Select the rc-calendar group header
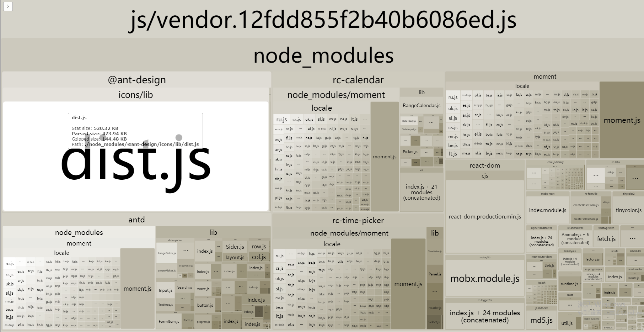 [x=358, y=80]
